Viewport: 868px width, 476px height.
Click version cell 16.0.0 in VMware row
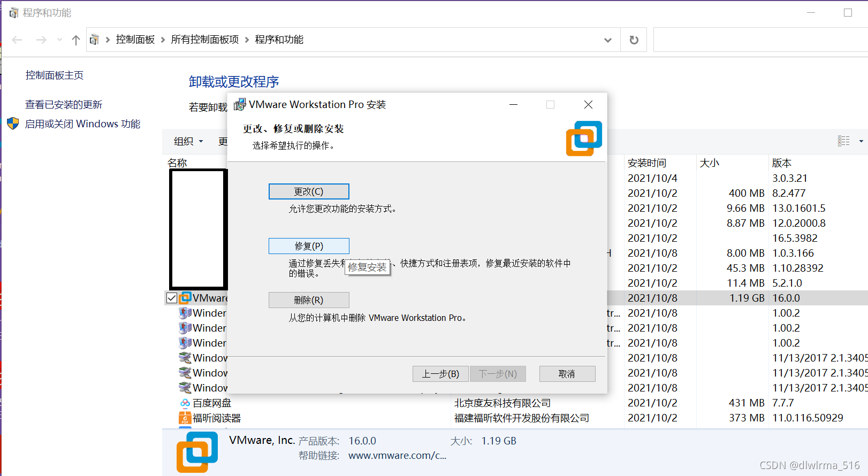(786, 298)
